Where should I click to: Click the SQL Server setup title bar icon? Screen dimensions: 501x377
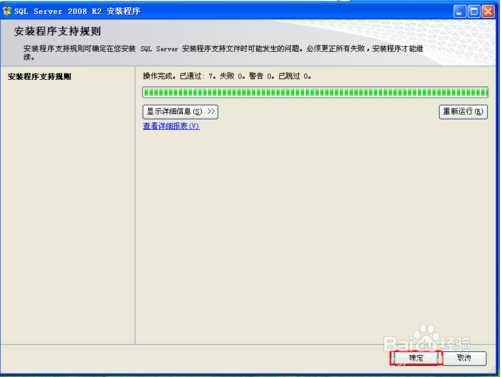coord(7,11)
